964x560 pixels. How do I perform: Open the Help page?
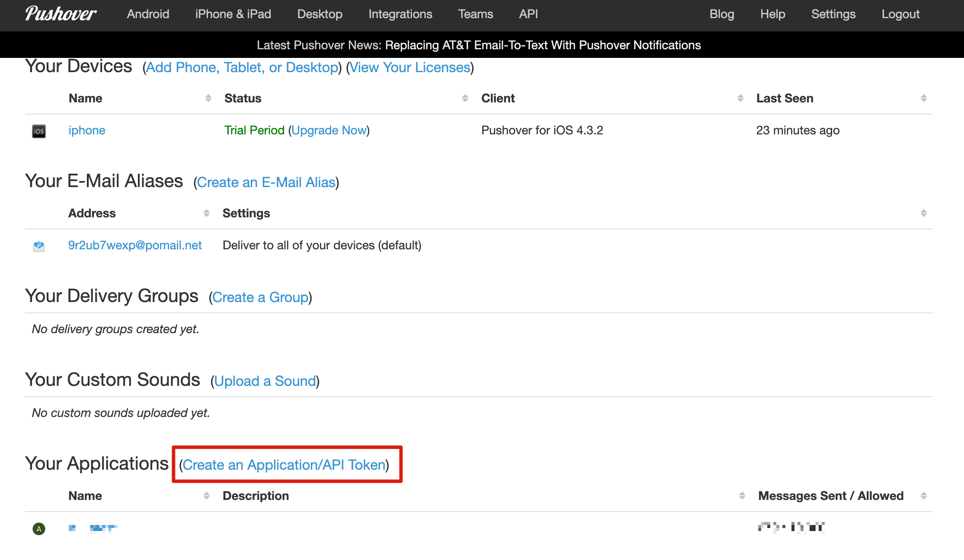coord(773,14)
